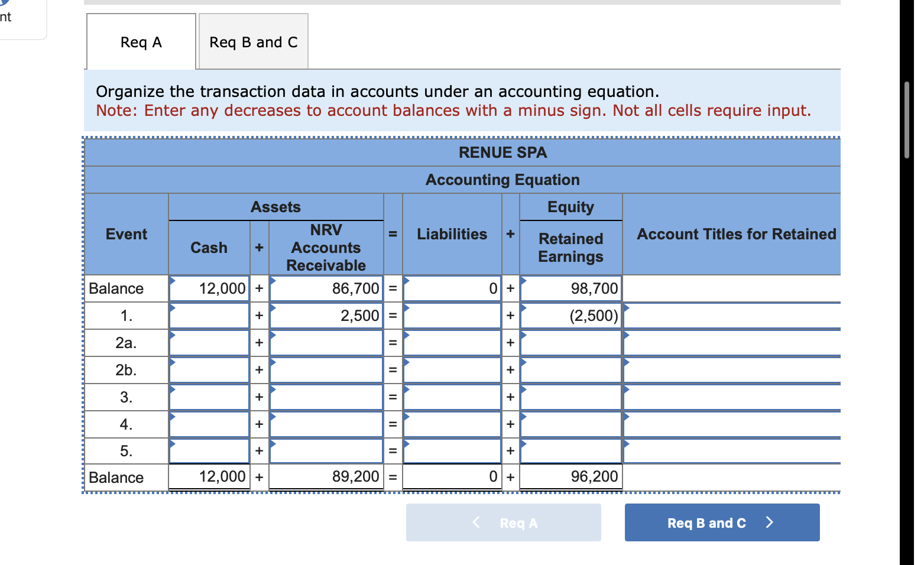Click the Cash cell for event 2b
The height and width of the screenshot is (565, 924).
(x=209, y=370)
